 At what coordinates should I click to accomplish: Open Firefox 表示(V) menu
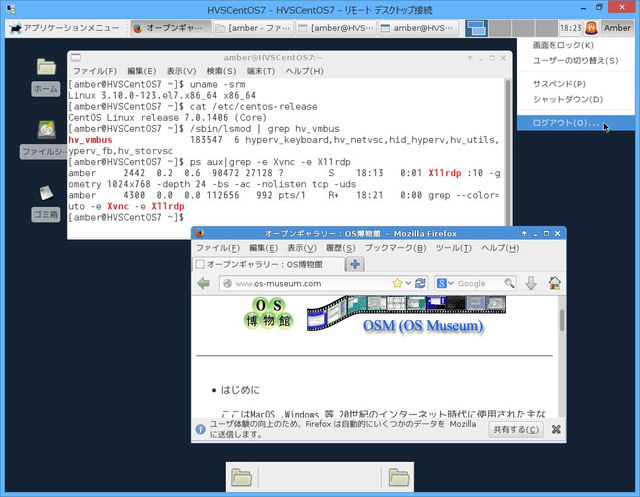[302, 248]
